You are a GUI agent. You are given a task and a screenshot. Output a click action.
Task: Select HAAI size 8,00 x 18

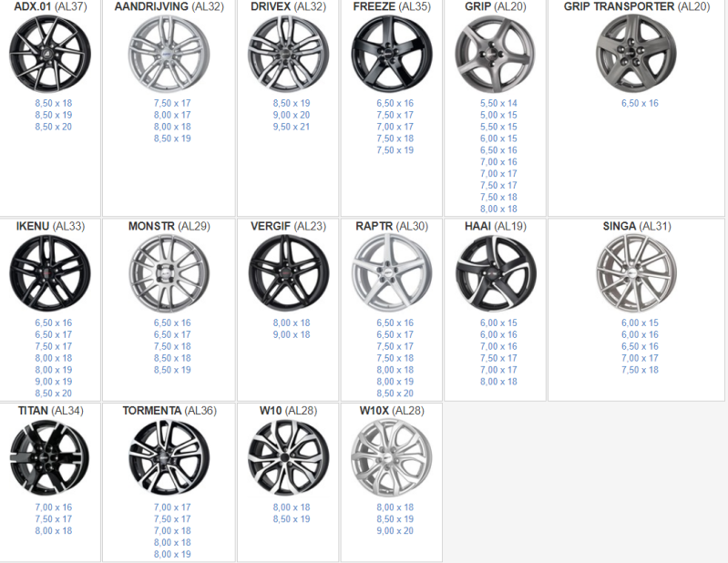[x=498, y=382]
